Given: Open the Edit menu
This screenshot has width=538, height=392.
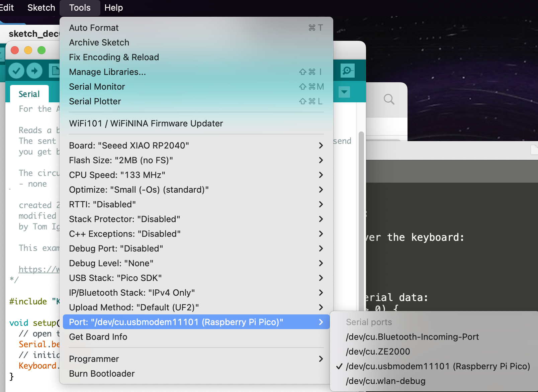Looking at the screenshot, I should point(7,8).
